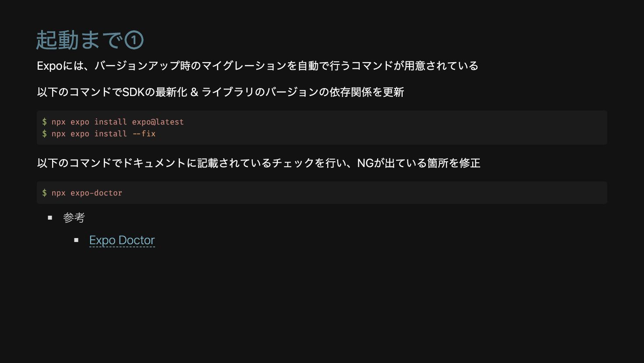
Task: Click the '&' symbol in second paragraph
Action: (x=194, y=92)
